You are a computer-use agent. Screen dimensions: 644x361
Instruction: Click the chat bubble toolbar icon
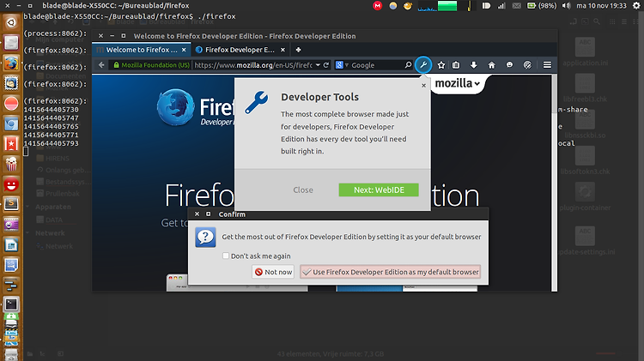(509, 65)
